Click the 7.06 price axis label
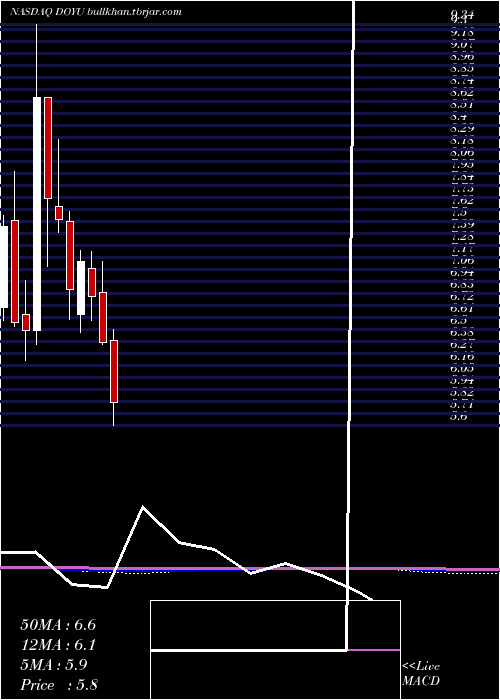Image resolution: width=500 pixels, height=700 pixels. click(x=462, y=261)
